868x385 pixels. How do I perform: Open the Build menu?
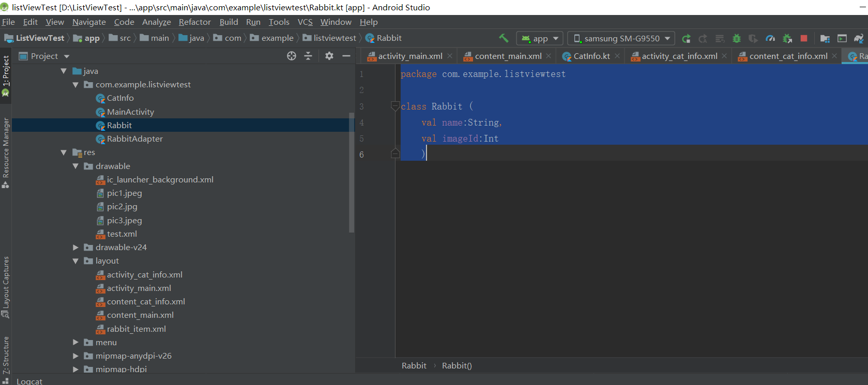pos(229,22)
